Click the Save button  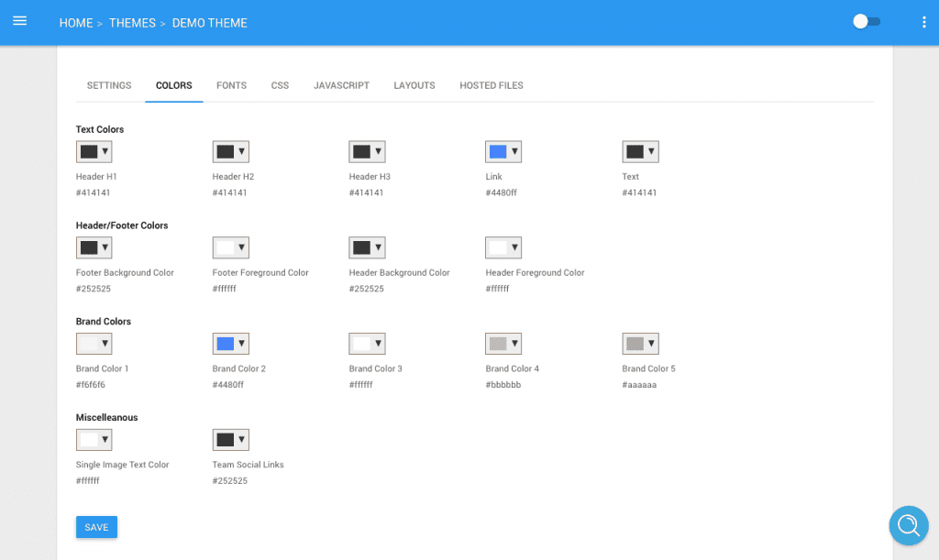tap(96, 527)
